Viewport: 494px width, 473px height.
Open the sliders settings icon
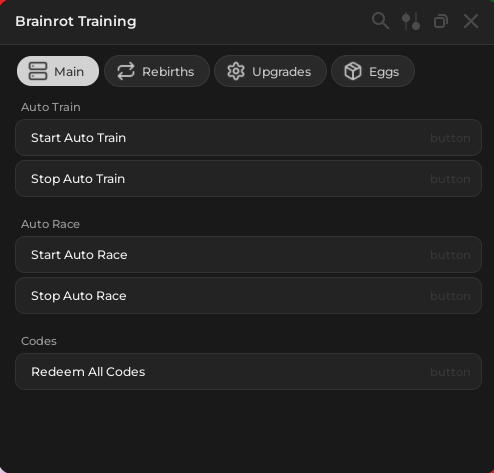coord(411,21)
